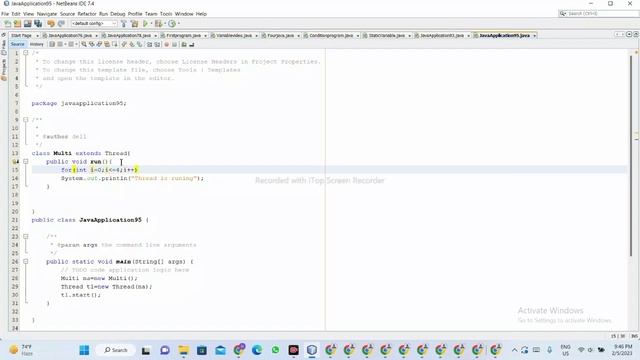Image resolution: width=640 pixels, height=360 pixels.
Task: Click the Clean and Build icon
Action: 134,24
